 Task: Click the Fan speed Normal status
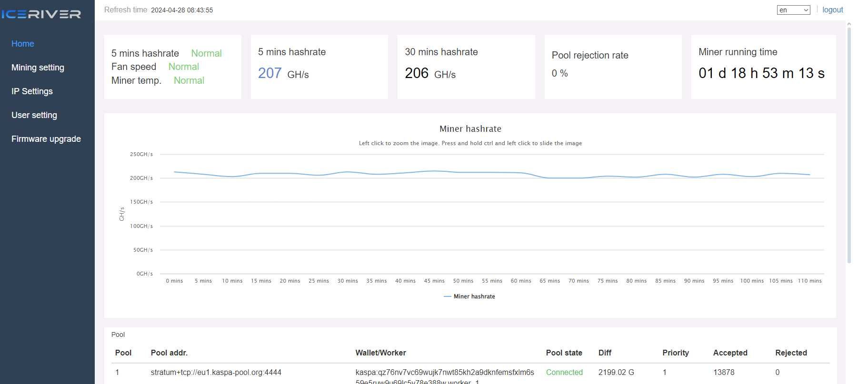pos(184,67)
